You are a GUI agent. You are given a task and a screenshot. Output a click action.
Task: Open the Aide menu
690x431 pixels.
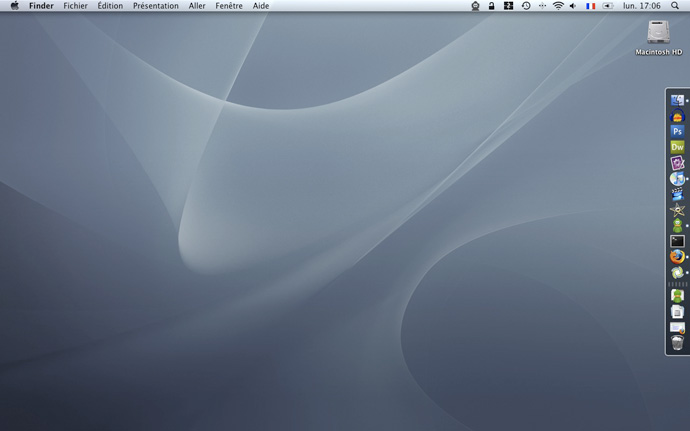pos(261,6)
